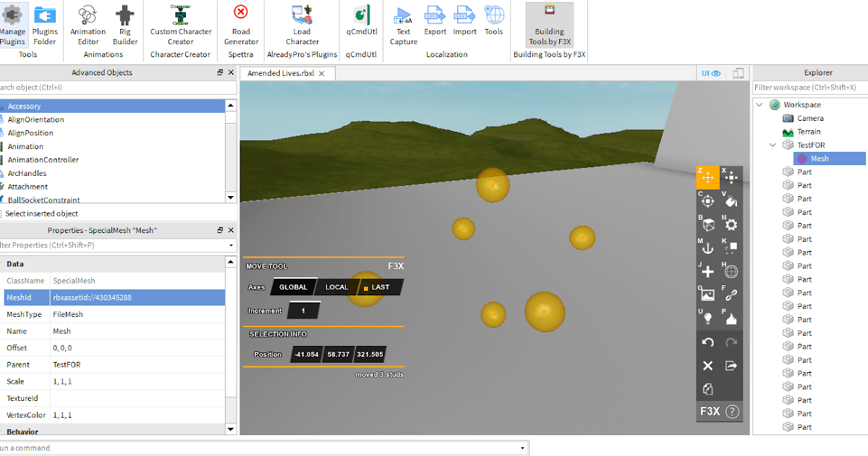Focus Filter workspace search box

[809, 88]
